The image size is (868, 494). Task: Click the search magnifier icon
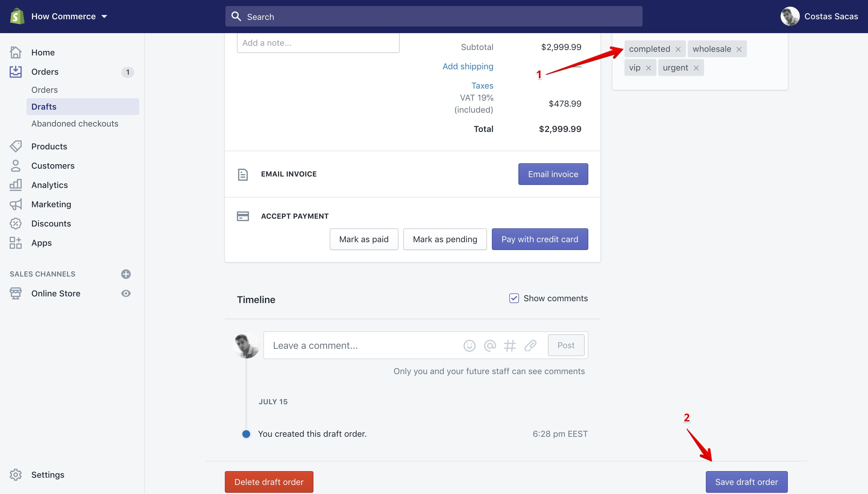[236, 16]
